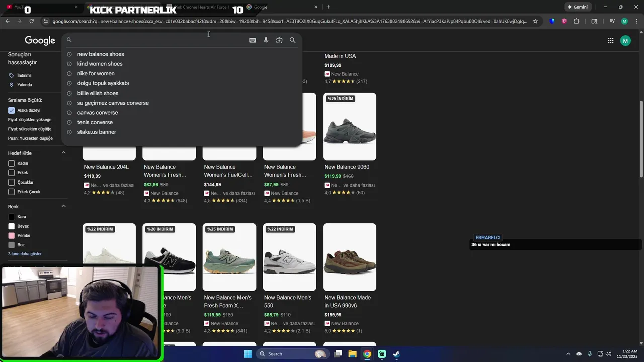Launch File Explorer from the taskbar

(353, 354)
